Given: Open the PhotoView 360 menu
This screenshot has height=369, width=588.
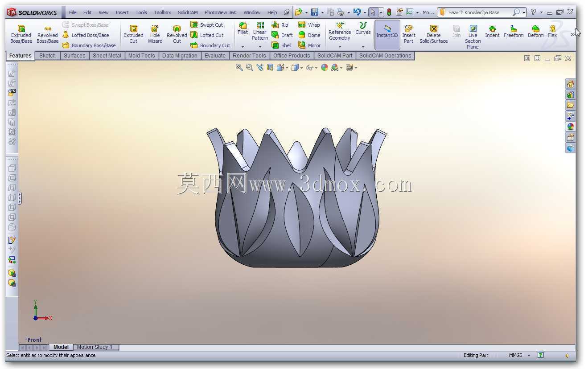Looking at the screenshot, I should coord(220,12).
